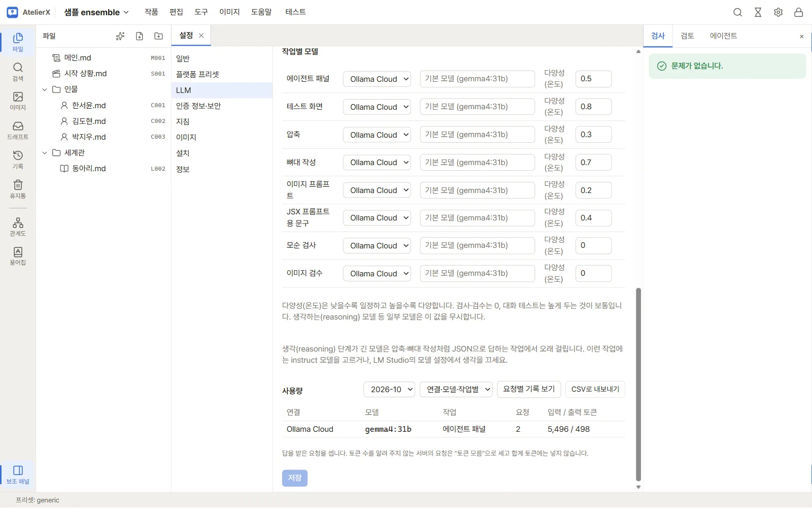This screenshot has width=812, height=508.
Task: Open the 용어집 glossary icon
Action: [x=18, y=256]
